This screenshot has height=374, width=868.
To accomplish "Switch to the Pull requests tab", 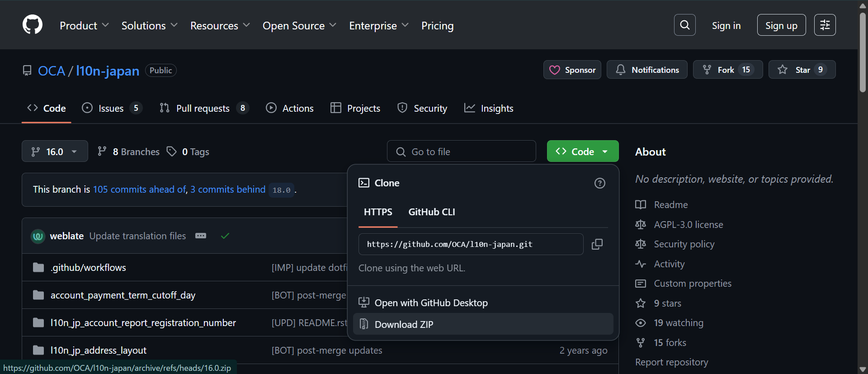I will click(204, 109).
